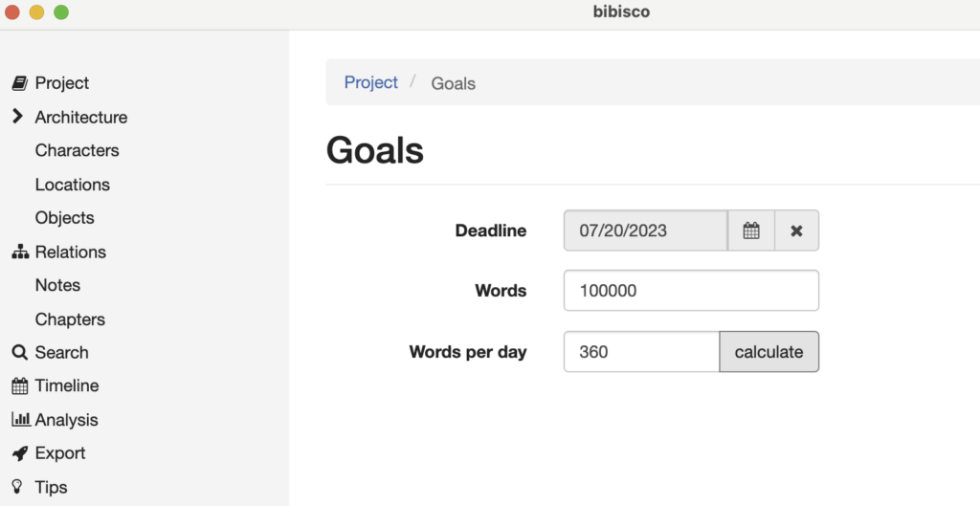
Task: Click the Analysis bar chart icon
Action: [x=20, y=420]
